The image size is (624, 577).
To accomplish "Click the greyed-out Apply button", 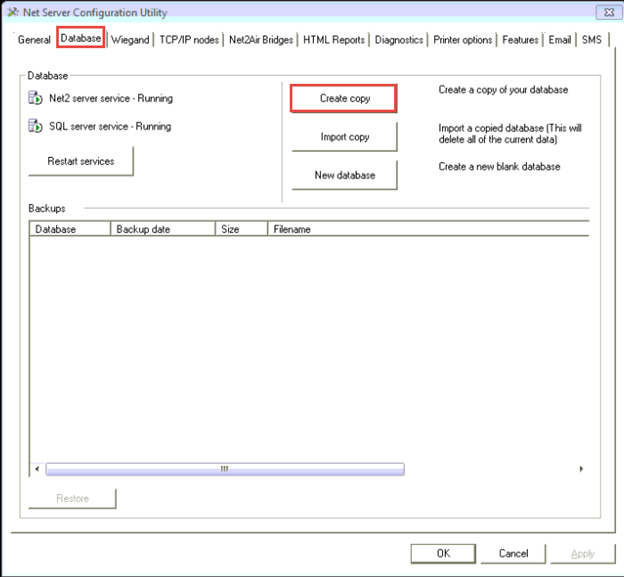I will (583, 554).
